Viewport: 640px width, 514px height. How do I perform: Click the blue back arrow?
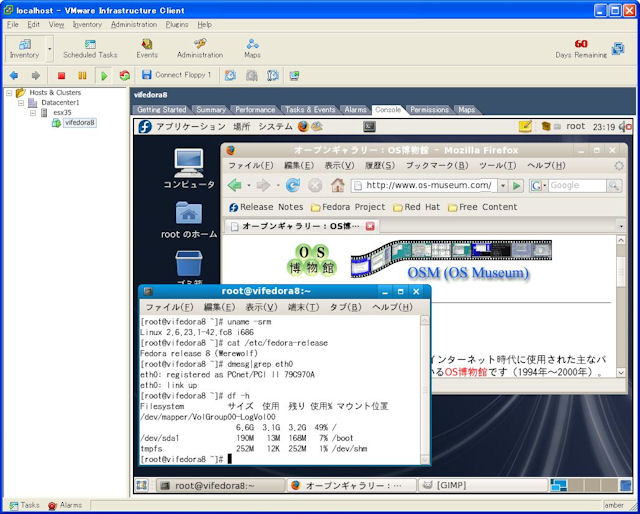coord(14,76)
